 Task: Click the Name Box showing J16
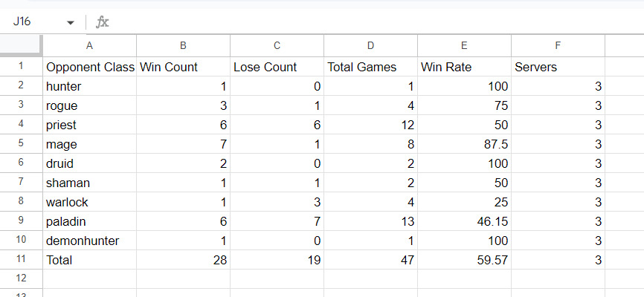pyautogui.click(x=33, y=22)
